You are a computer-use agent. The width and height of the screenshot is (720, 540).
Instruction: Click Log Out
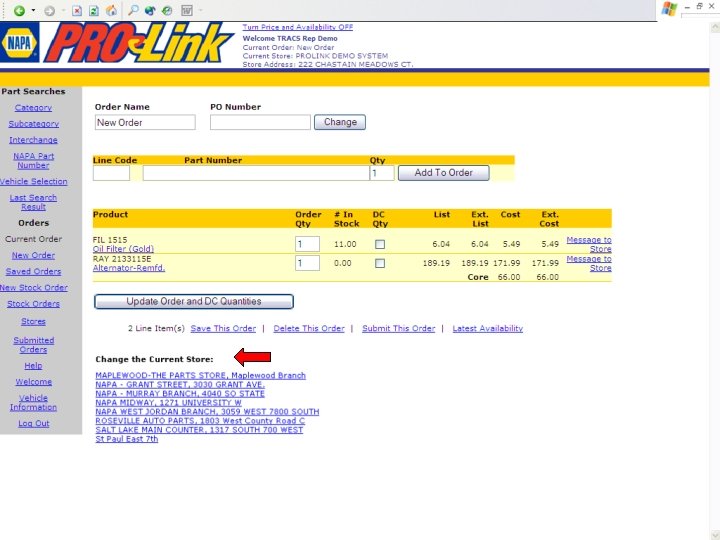pyautogui.click(x=34, y=423)
